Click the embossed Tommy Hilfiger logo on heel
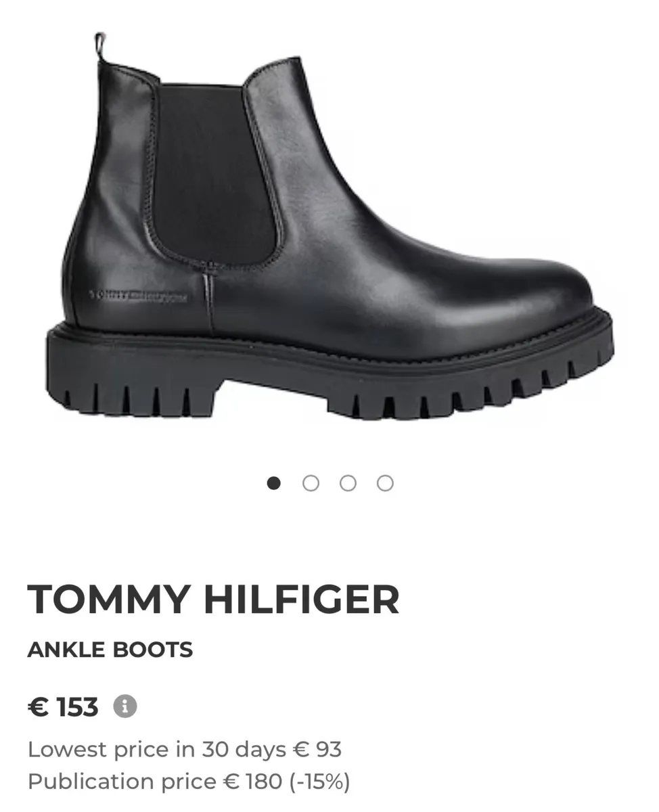The image size is (659, 812). pyautogui.click(x=138, y=296)
